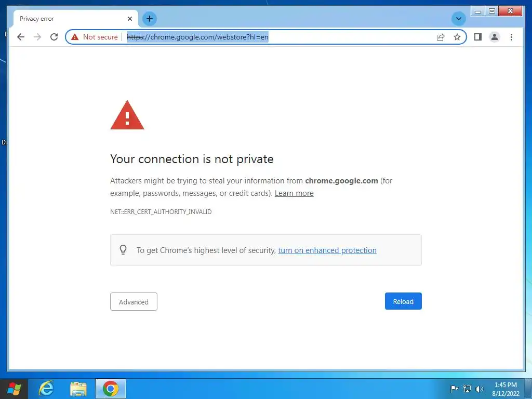532x399 pixels.
Task: Click the Your connection is not private heading
Action: (192, 159)
